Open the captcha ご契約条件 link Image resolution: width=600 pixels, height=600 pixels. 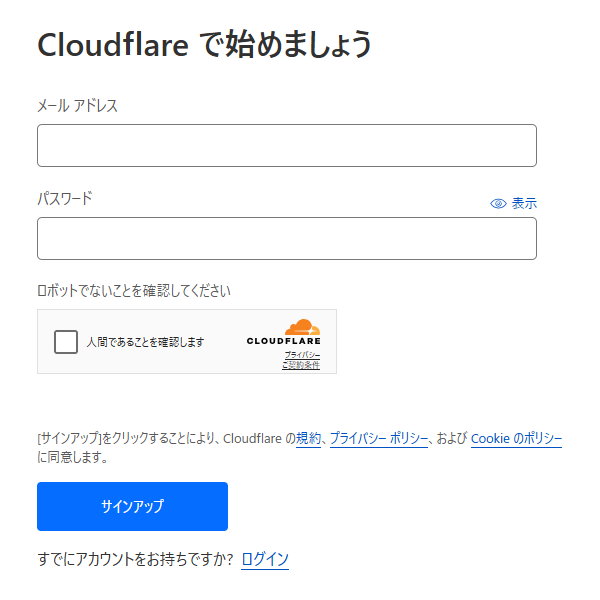(x=301, y=365)
